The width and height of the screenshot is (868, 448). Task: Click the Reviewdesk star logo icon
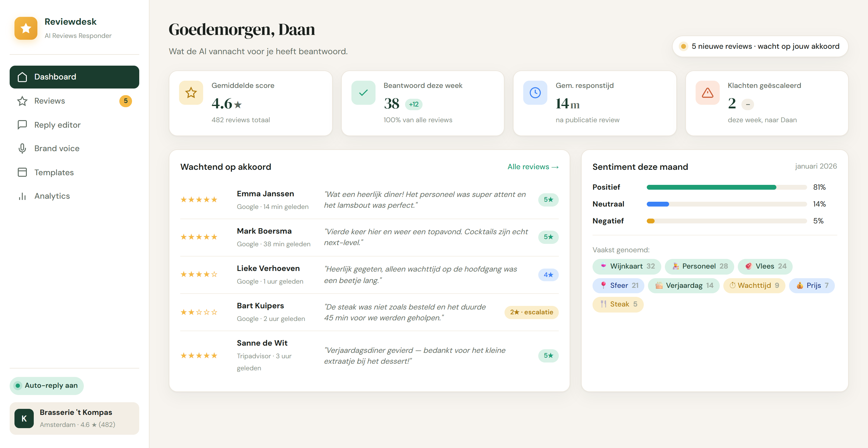[26, 28]
